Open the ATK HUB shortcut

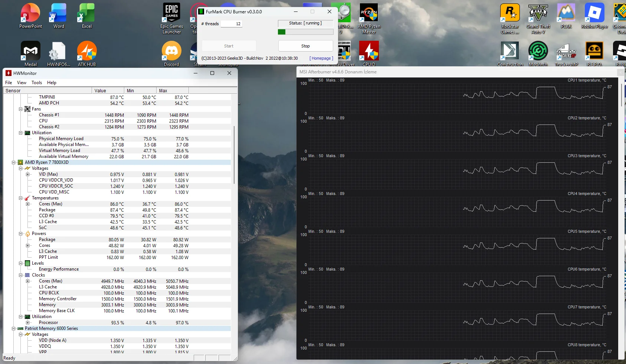(87, 54)
